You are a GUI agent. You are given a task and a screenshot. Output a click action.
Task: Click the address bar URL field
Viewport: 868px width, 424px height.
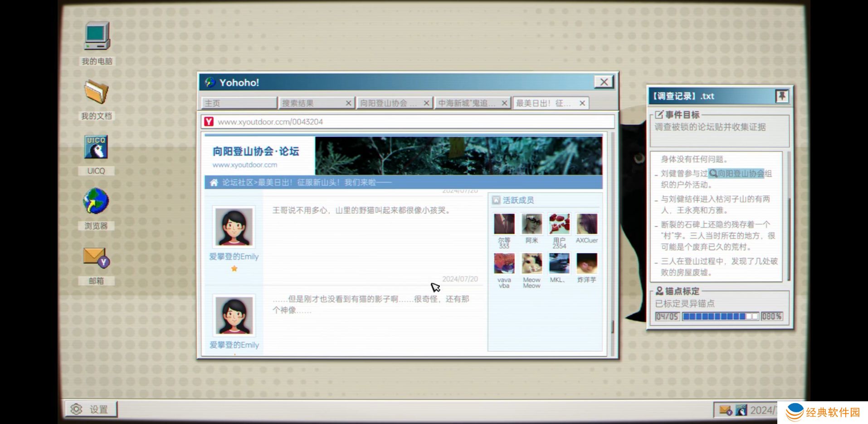408,122
